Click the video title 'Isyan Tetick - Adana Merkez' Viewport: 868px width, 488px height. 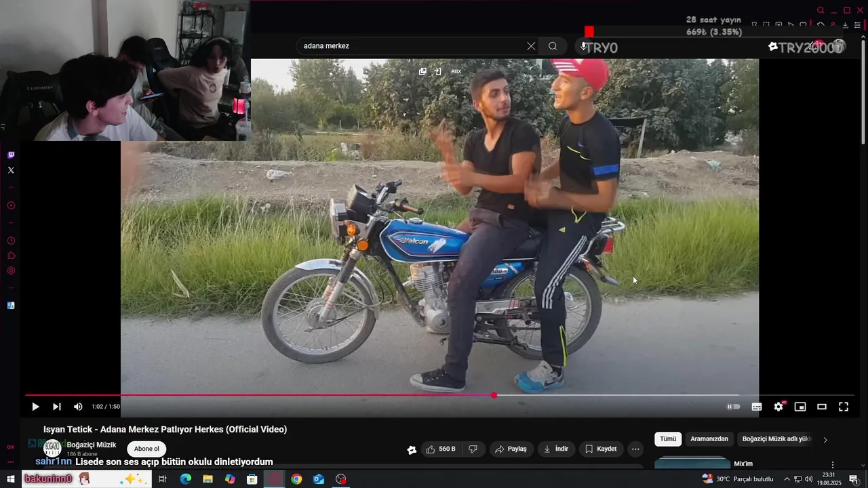[165, 429]
